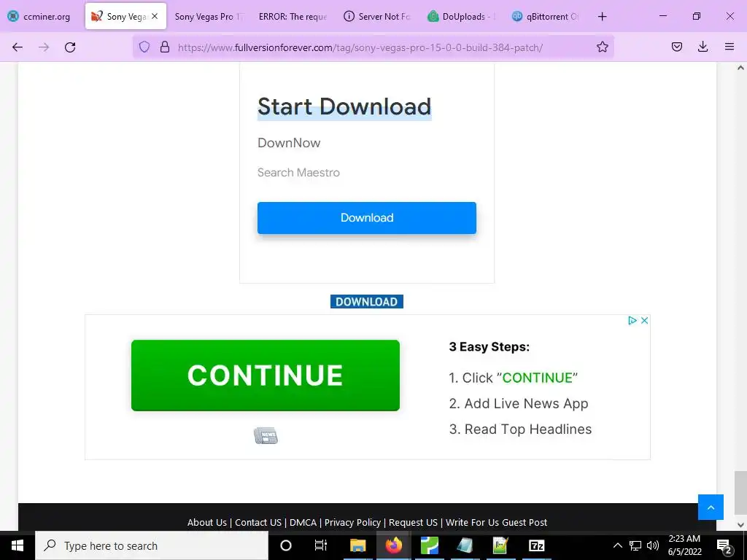
Task: Open the Request US footer link
Action: (413, 522)
